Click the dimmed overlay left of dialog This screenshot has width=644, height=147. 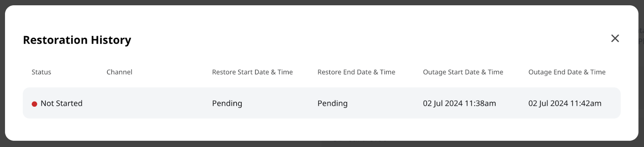click(2, 80)
